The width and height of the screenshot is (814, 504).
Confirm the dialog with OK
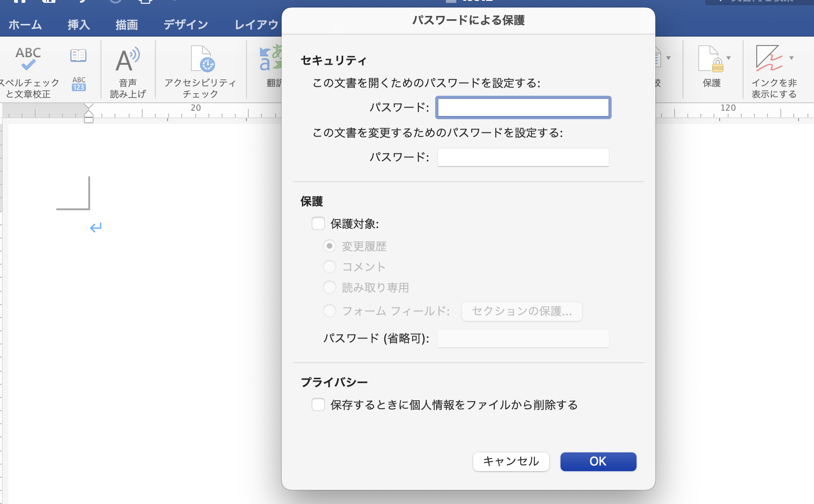pos(598,461)
